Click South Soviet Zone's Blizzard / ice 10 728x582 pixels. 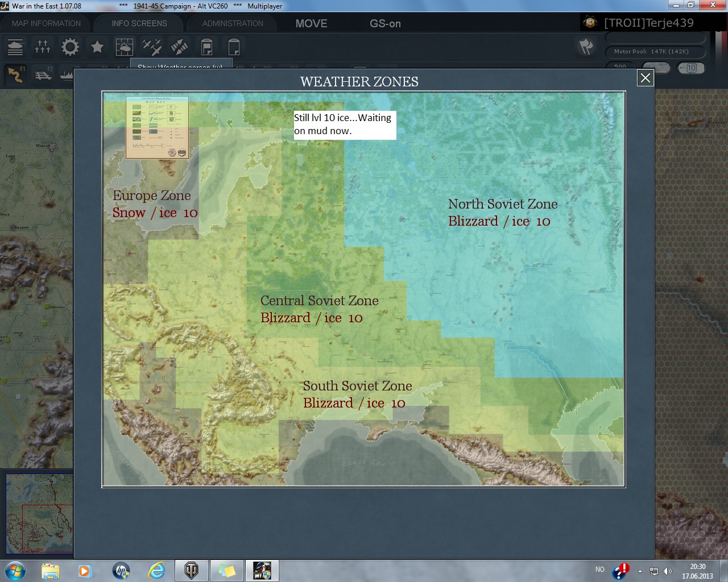354,403
